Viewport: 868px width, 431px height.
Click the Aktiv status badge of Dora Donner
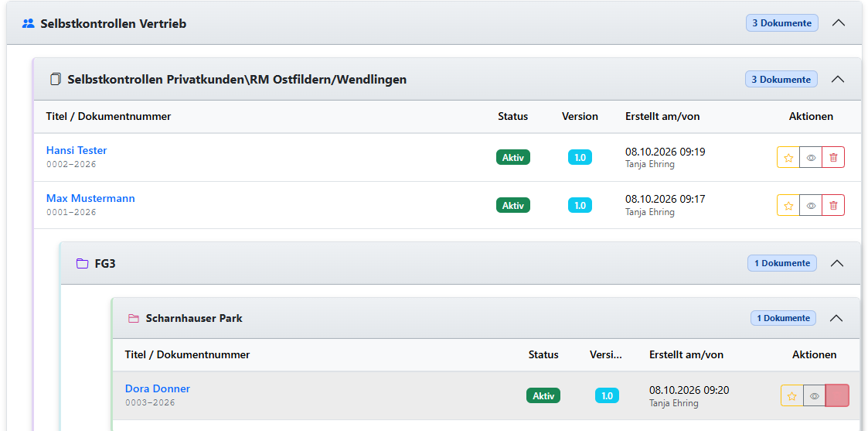[543, 395]
